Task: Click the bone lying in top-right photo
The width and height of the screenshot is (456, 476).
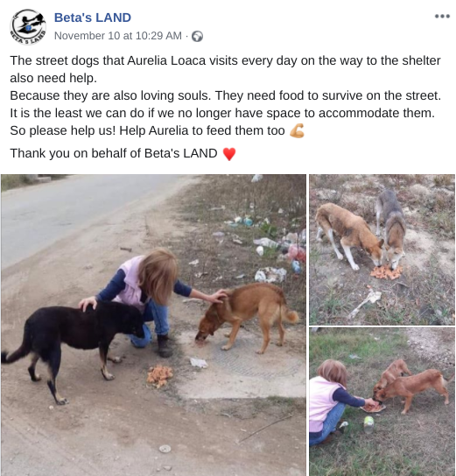Action: [364, 303]
